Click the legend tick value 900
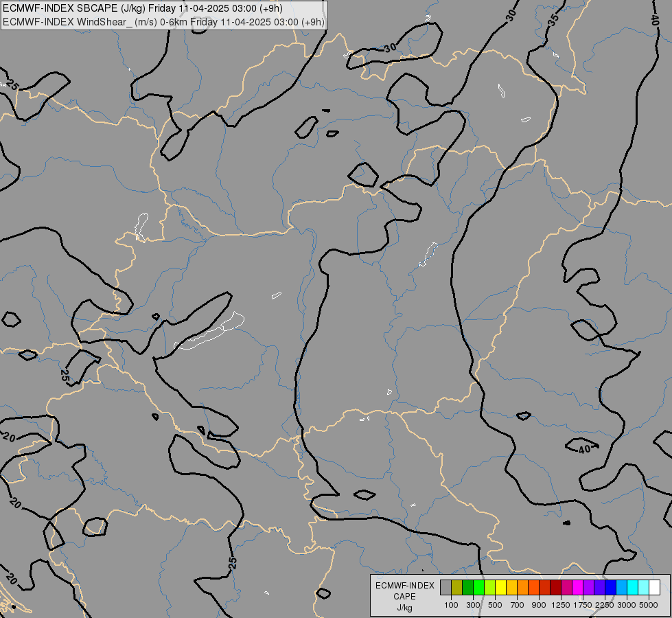Image resolution: width=672 pixels, height=618 pixels. 539,605
